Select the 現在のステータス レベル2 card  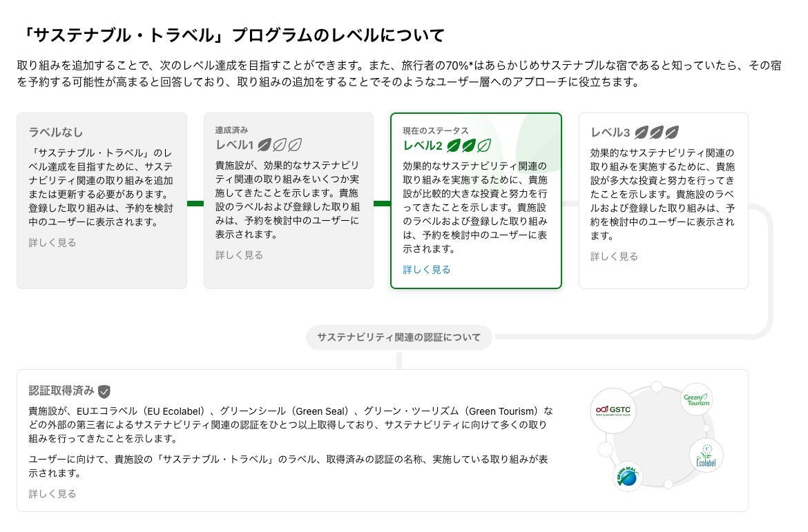pos(477,200)
